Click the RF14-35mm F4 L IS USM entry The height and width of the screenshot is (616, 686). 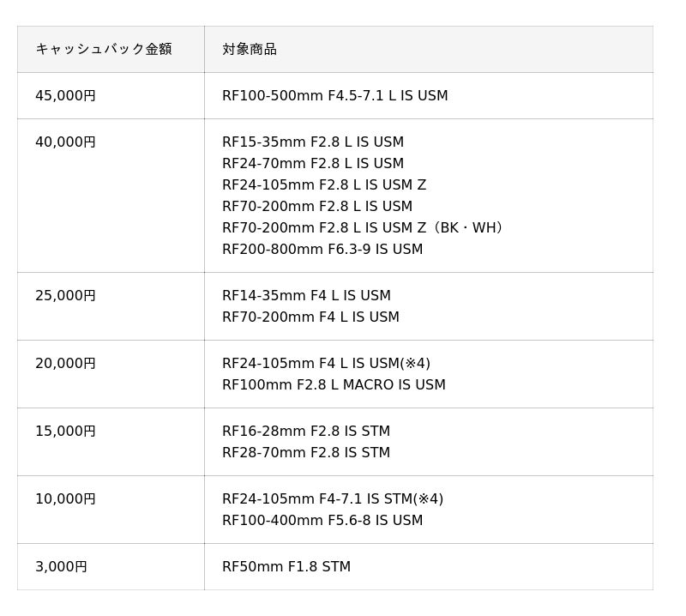[306, 296]
